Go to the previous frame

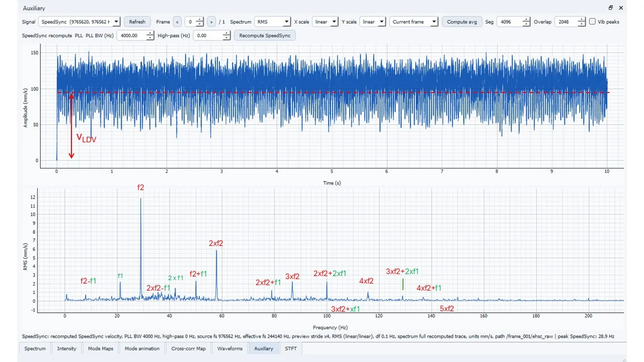[177, 22]
